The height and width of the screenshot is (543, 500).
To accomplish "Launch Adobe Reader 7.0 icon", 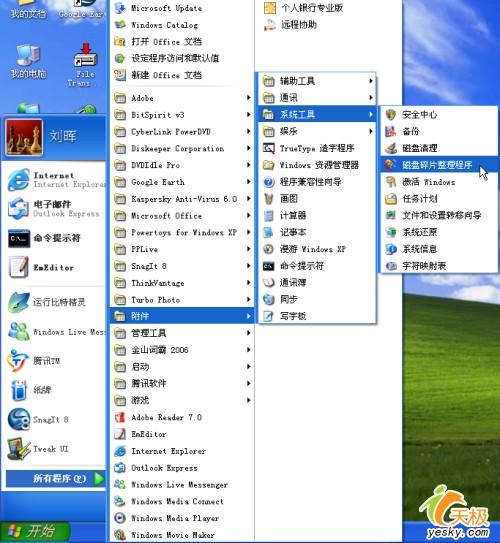I will (x=120, y=417).
